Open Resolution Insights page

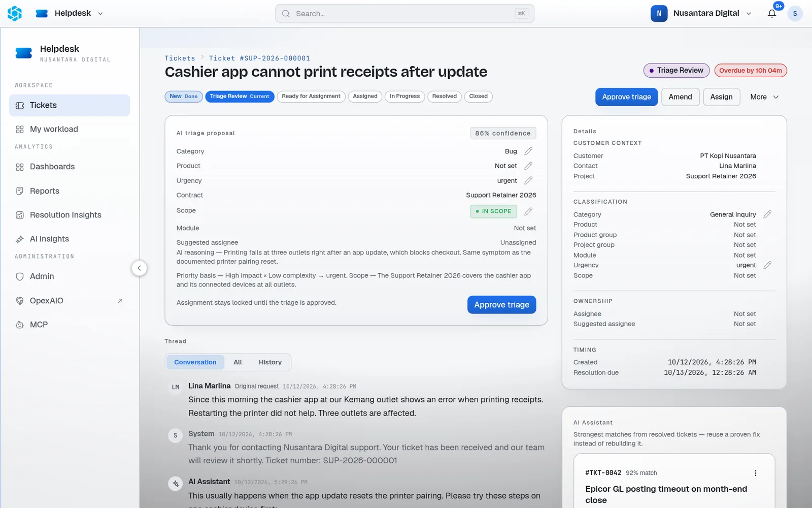(70, 215)
